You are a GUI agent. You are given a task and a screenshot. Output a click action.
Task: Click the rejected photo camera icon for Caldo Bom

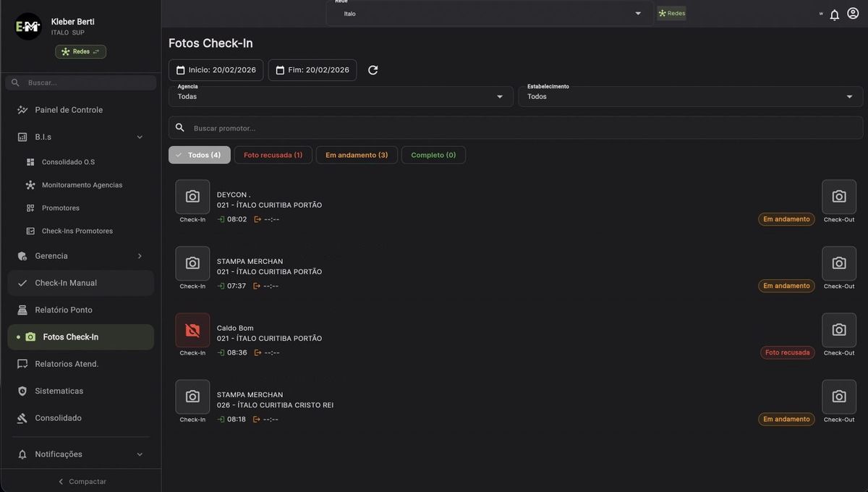pyautogui.click(x=192, y=329)
